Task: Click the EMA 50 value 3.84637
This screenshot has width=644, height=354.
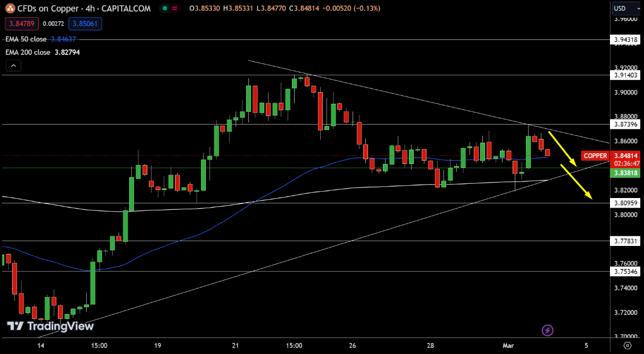Action: pos(63,39)
